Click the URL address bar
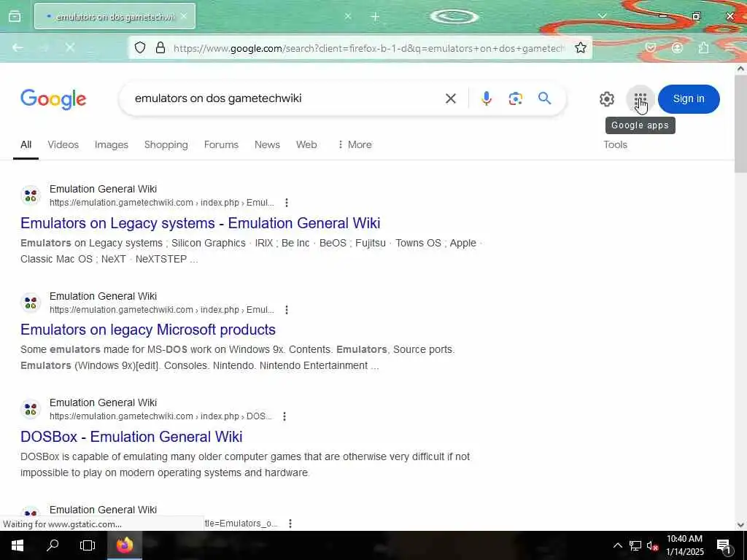The width and height of the screenshot is (747, 560). pyautogui.click(x=368, y=48)
